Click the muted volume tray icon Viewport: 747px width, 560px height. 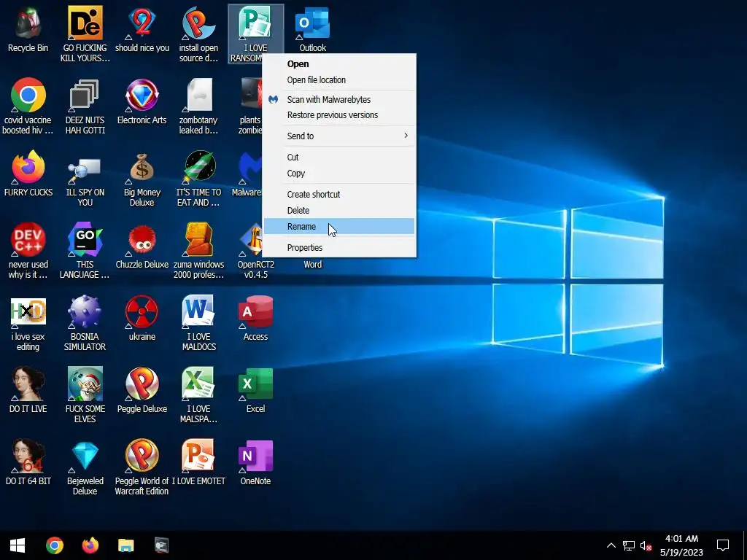[646, 545]
